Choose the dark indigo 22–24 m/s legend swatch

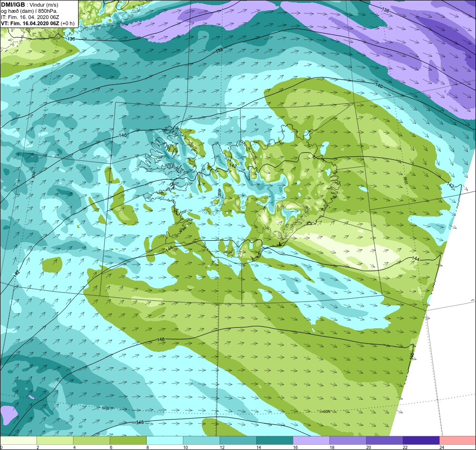pos(421,440)
